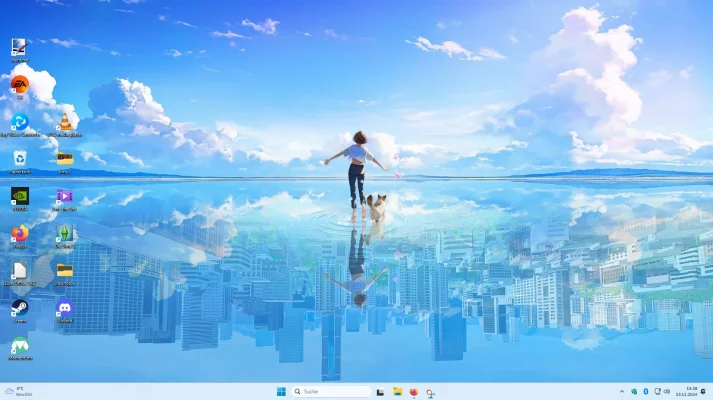The image size is (713, 400).
Task: Open Task View in the taskbar
Action: pos(380,392)
